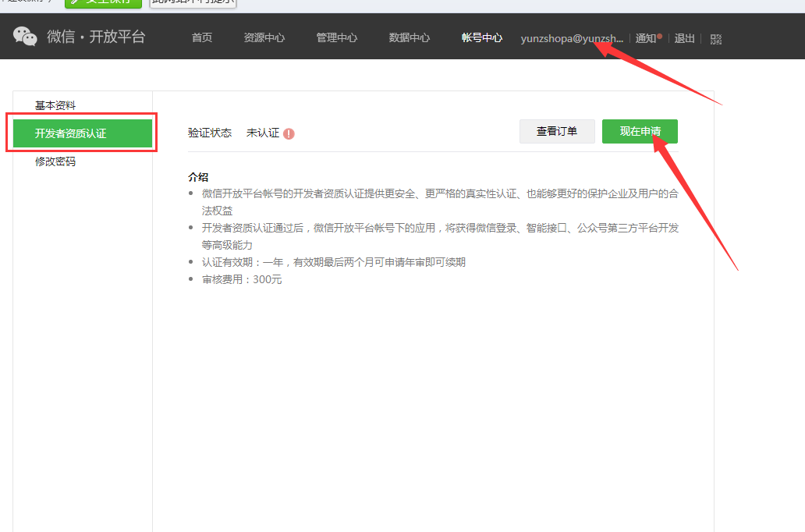Screen dimensions: 805x532
Task: Open 修改密码 in the sidebar
Action: (x=55, y=161)
